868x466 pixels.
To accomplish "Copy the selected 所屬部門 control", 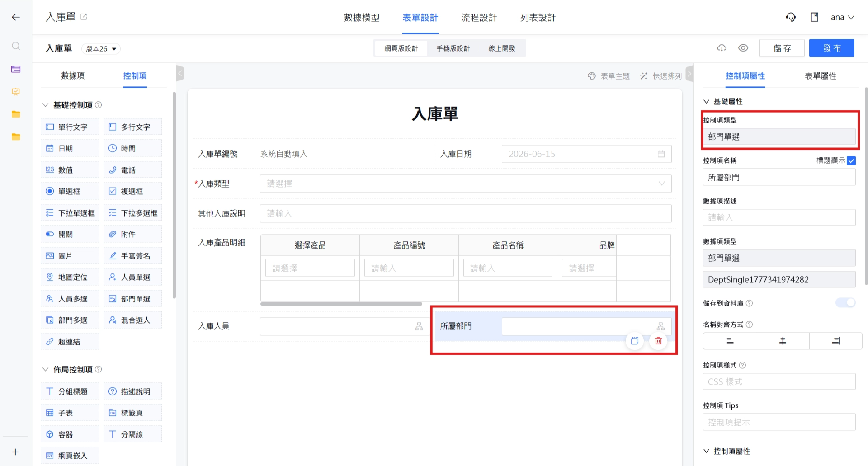I will pos(635,341).
